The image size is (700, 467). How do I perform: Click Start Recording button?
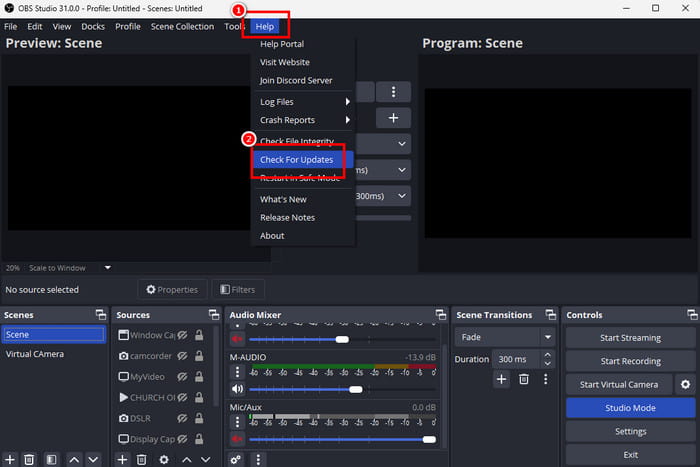[630, 361]
